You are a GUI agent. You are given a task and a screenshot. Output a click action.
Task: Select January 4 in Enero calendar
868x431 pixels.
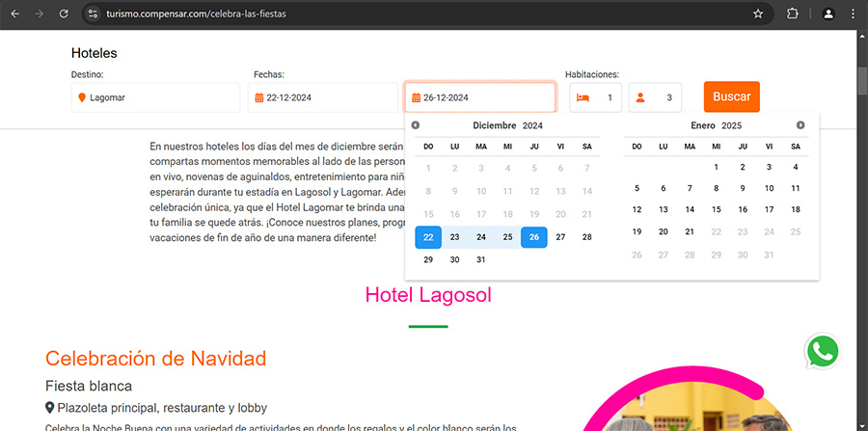pyautogui.click(x=796, y=167)
